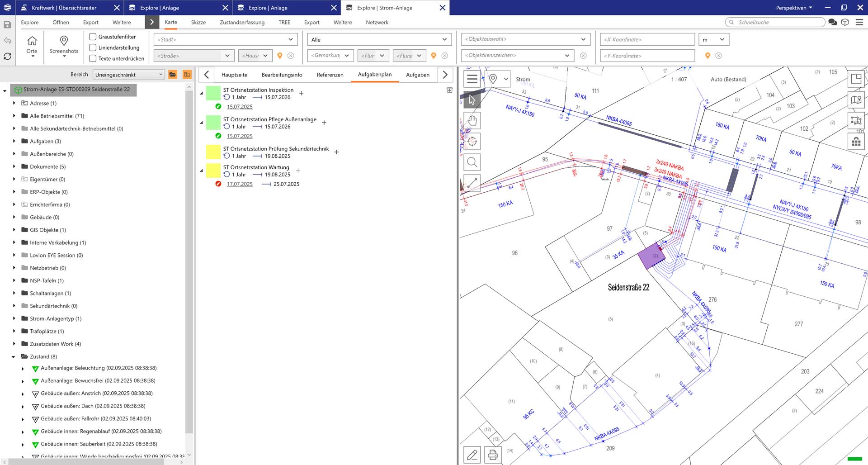Check Texte unterdrücken option
This screenshot has height=465, width=868.
coord(93,58)
